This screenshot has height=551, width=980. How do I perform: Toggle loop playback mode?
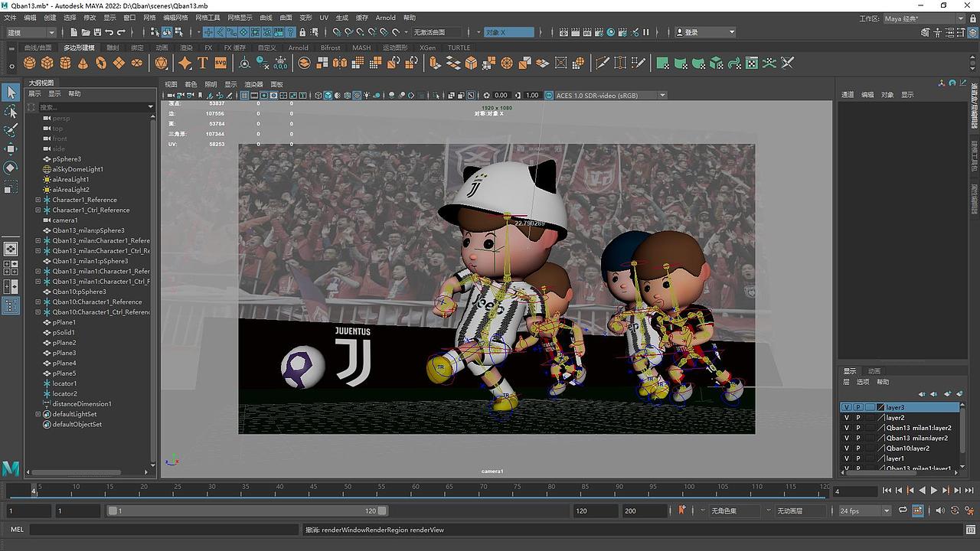(903, 510)
